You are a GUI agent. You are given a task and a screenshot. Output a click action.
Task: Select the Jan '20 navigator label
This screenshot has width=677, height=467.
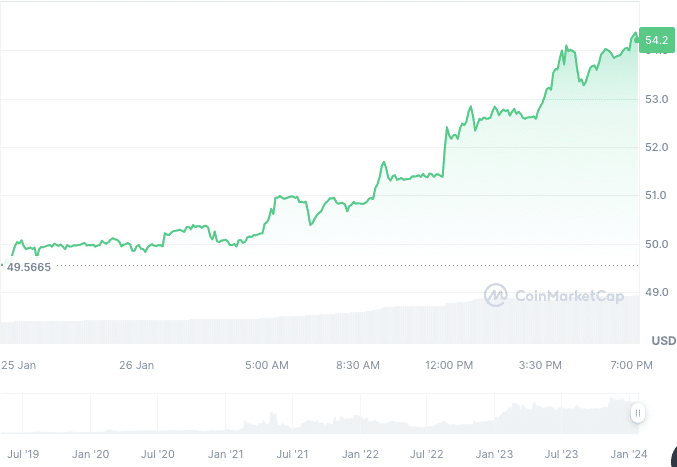point(91,454)
